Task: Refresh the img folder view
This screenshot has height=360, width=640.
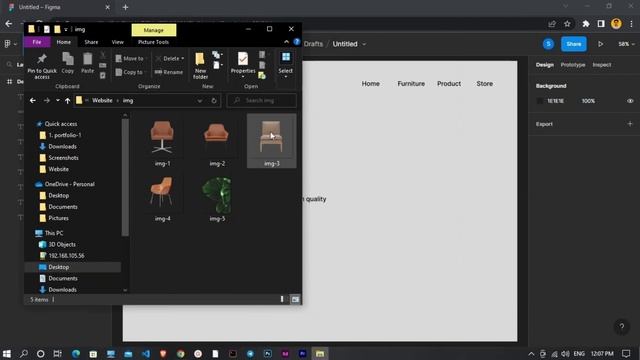Action: pos(213,100)
